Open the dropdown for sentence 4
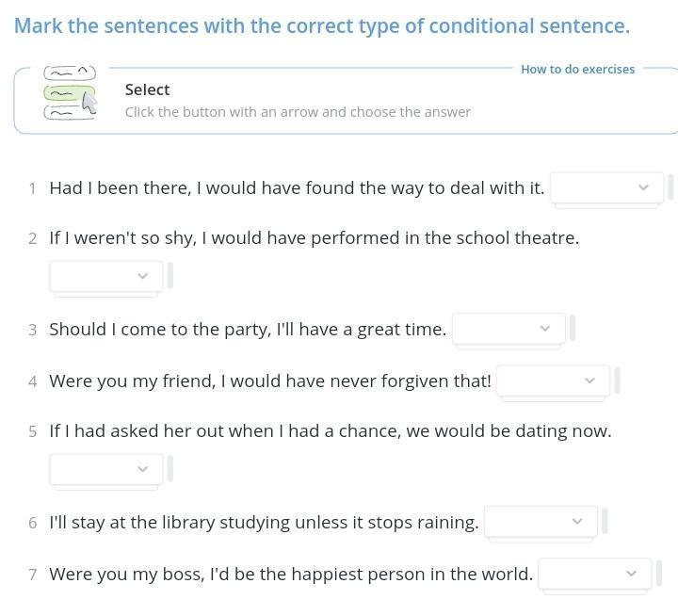678x616 pixels. 554,381
